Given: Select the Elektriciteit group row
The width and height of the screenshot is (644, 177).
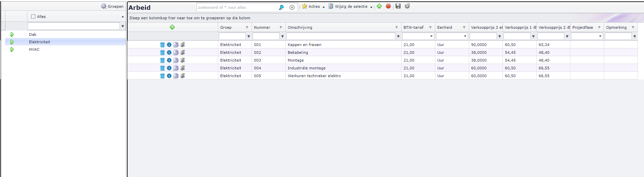Looking at the screenshot, I should [x=66, y=42].
